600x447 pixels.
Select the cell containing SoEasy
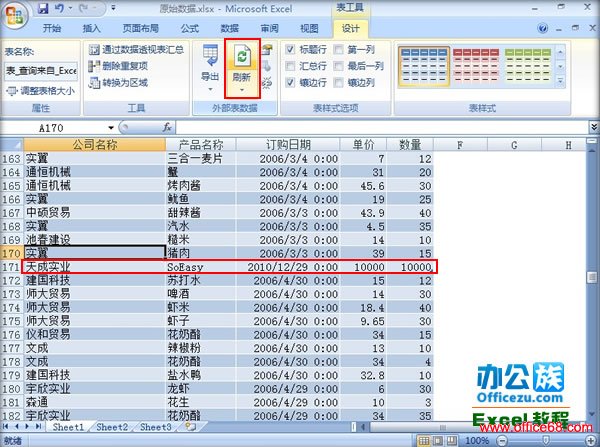coord(201,267)
